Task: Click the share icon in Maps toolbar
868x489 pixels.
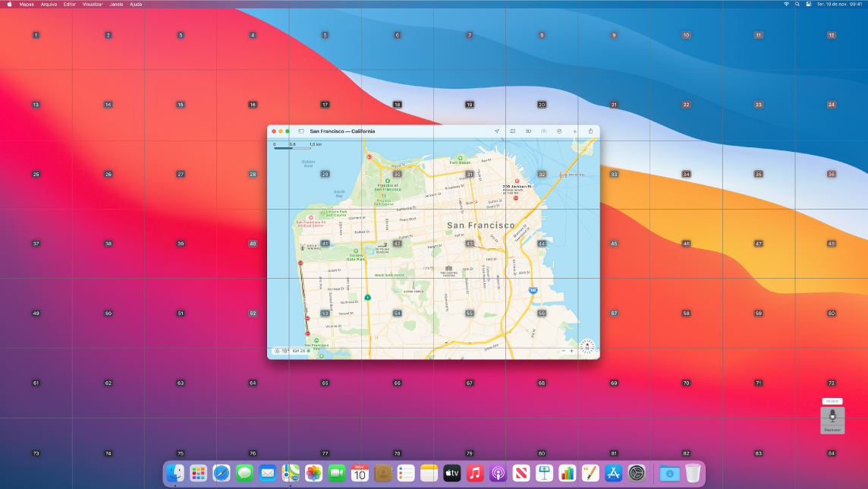Action: [591, 131]
